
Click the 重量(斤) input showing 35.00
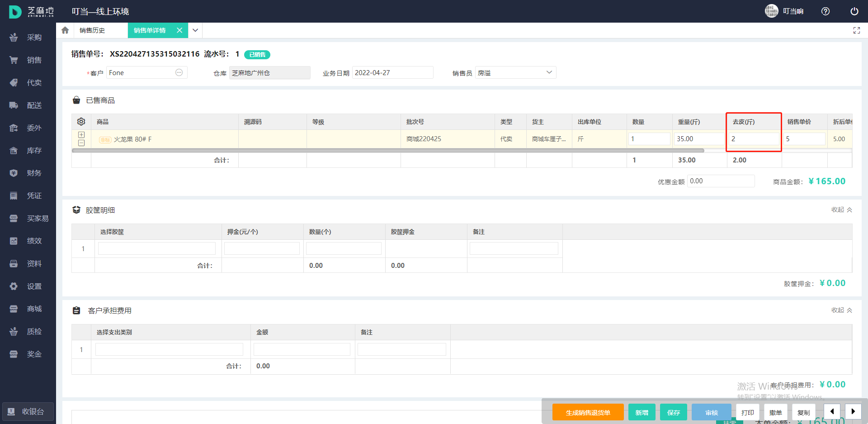click(699, 139)
